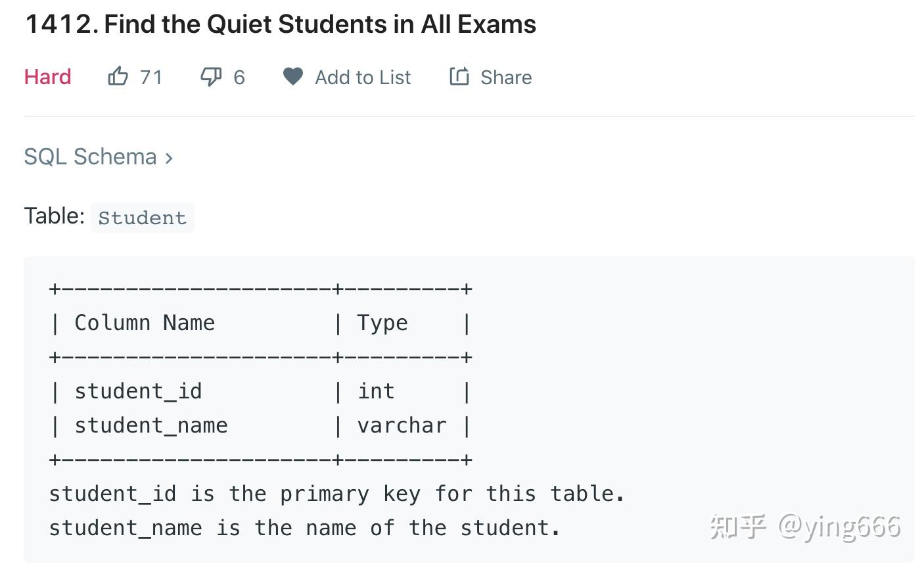Screen dimensions: 924x568
Task: Click the Add to List text
Action: (x=362, y=76)
